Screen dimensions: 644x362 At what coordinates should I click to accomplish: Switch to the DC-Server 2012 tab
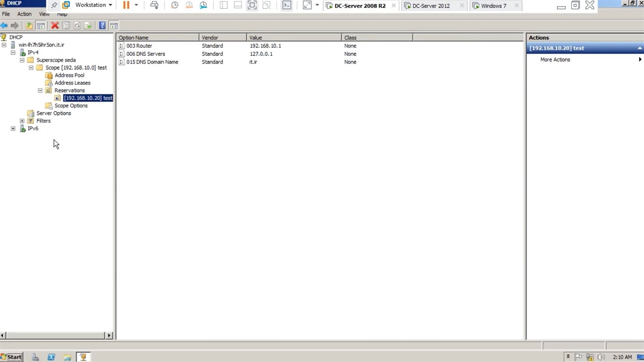pyautogui.click(x=431, y=6)
